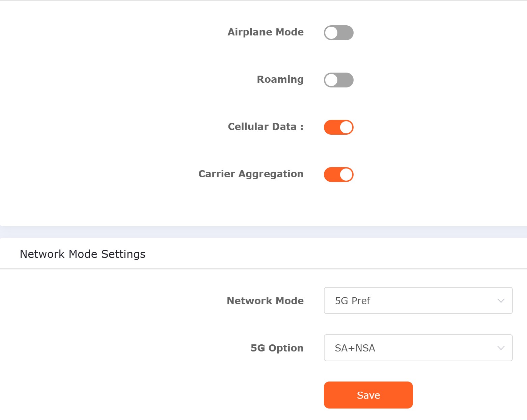Disable the Cellular Data switch
The width and height of the screenshot is (527, 420).
(339, 127)
